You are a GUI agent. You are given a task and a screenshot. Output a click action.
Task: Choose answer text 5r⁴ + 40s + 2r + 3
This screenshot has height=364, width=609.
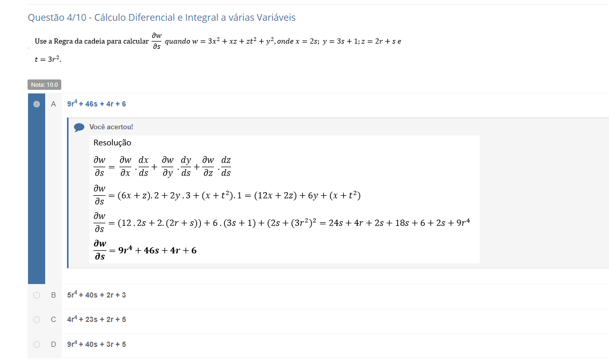tap(97, 295)
